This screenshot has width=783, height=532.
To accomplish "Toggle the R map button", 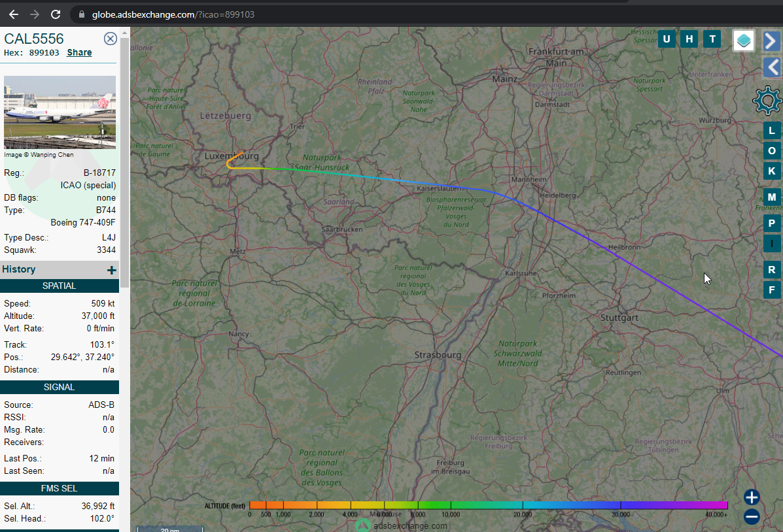I will pos(771,269).
